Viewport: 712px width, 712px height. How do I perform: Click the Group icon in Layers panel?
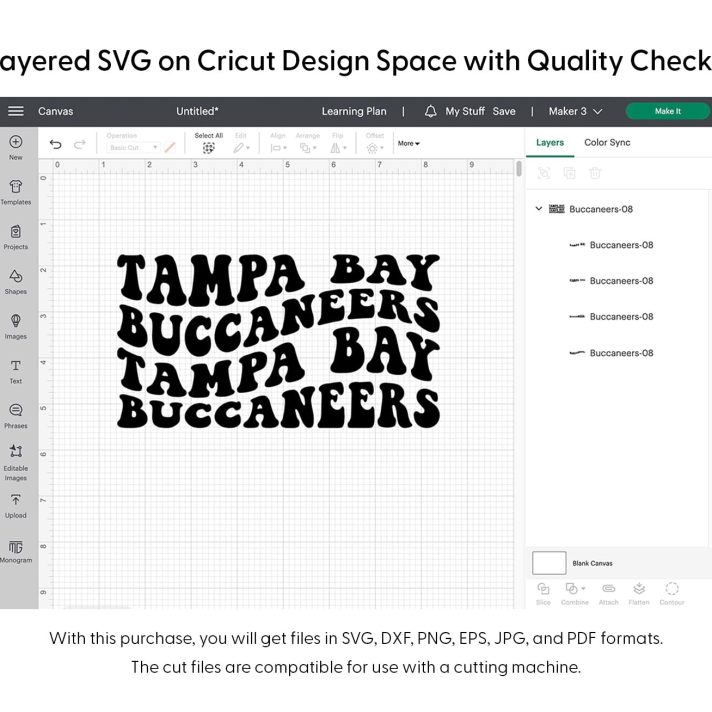click(x=544, y=173)
